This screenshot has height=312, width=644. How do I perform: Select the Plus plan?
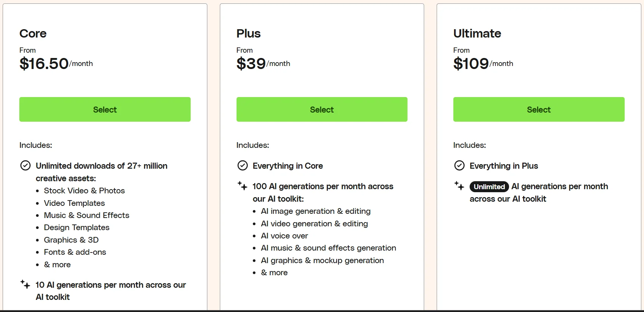point(322,110)
